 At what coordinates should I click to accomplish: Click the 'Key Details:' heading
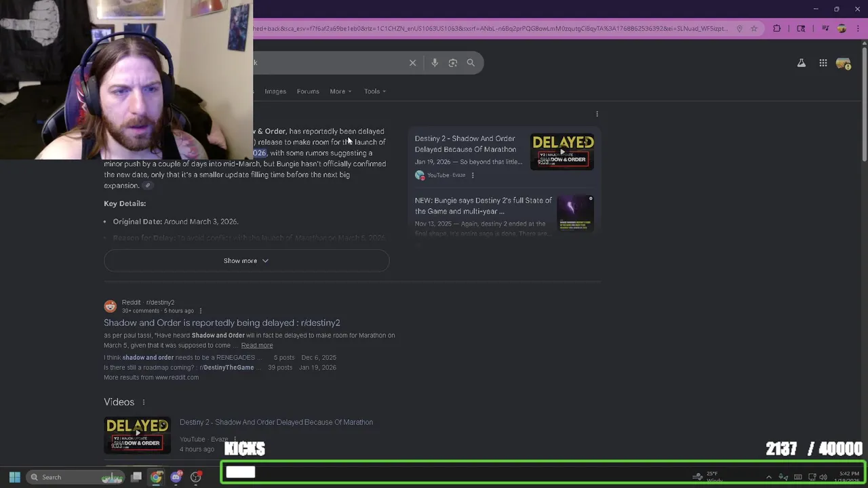pyautogui.click(x=125, y=203)
